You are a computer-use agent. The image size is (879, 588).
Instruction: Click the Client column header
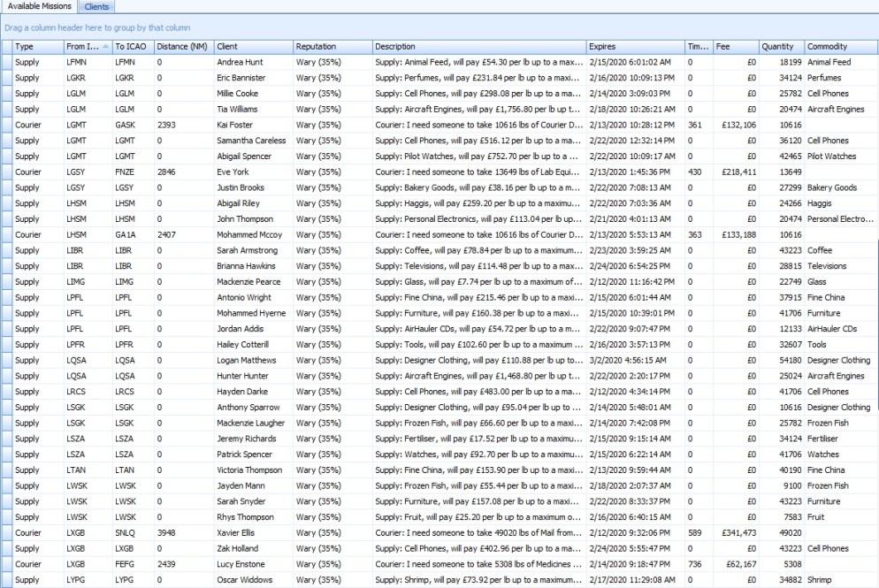(x=252, y=46)
